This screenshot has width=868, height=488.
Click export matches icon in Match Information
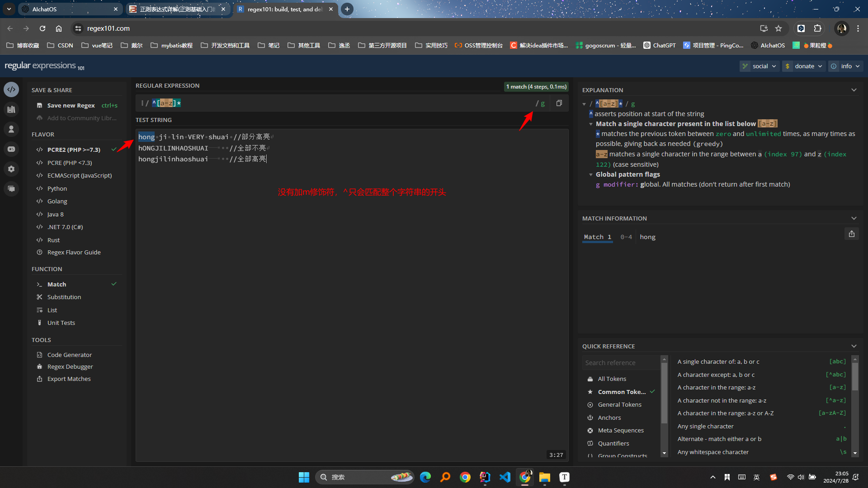(x=852, y=234)
